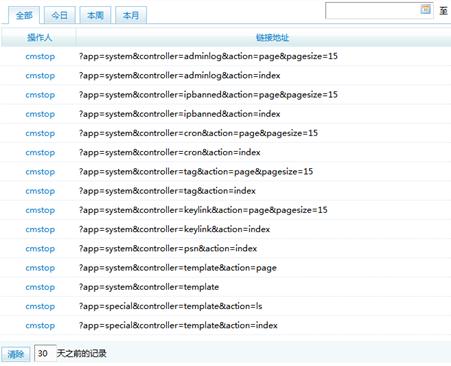
Task: Open cmstop on keylink action=index row
Action: [40, 229]
